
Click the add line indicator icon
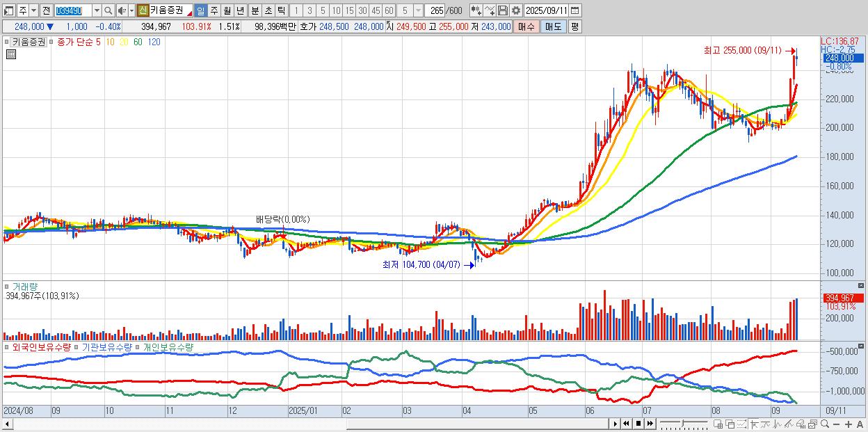[x=490, y=10]
